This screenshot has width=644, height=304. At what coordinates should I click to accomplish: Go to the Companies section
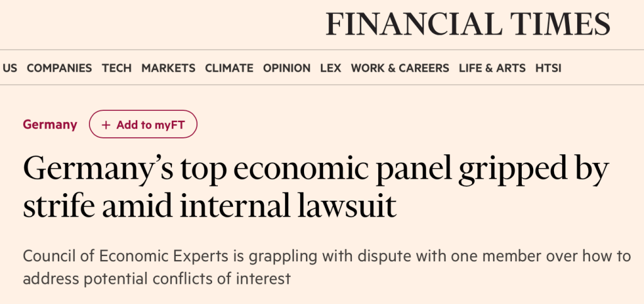tap(59, 68)
